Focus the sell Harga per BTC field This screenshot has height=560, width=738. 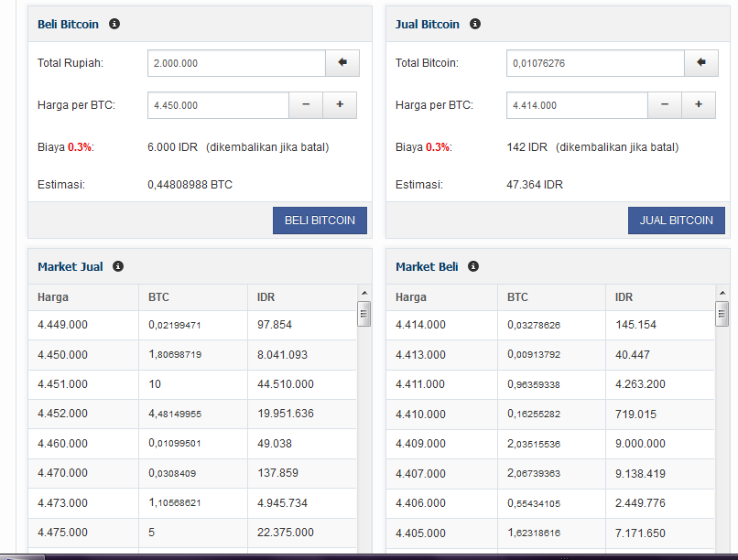click(x=577, y=105)
